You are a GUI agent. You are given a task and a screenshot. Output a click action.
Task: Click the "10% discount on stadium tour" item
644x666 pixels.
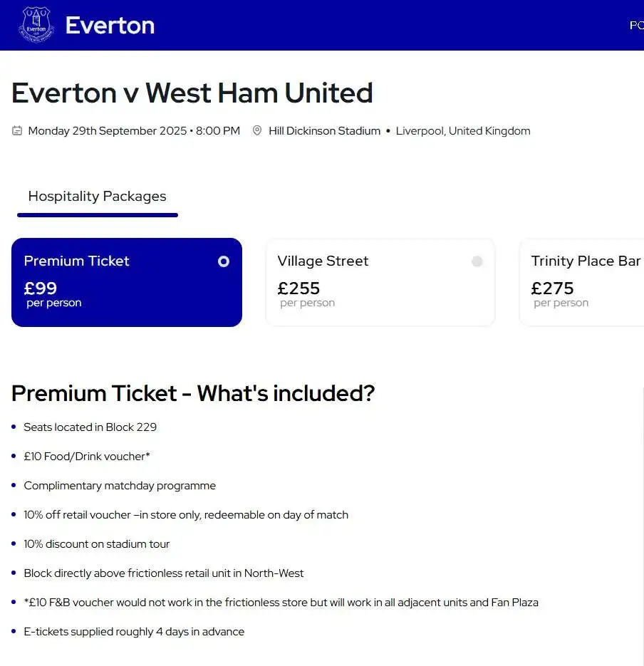[x=97, y=544]
